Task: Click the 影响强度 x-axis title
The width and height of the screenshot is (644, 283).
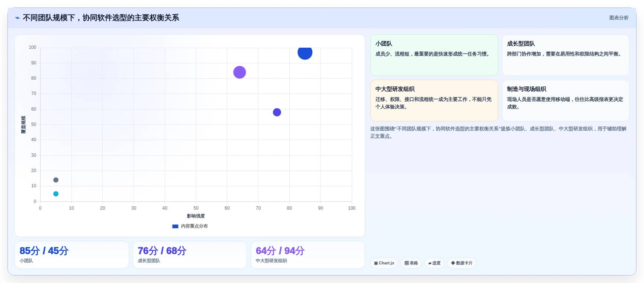Action: click(x=196, y=216)
